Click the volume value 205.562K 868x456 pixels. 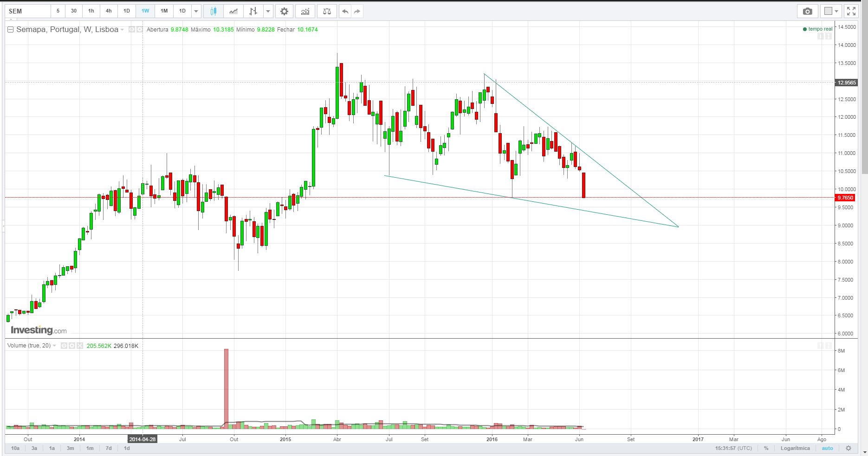coord(99,346)
